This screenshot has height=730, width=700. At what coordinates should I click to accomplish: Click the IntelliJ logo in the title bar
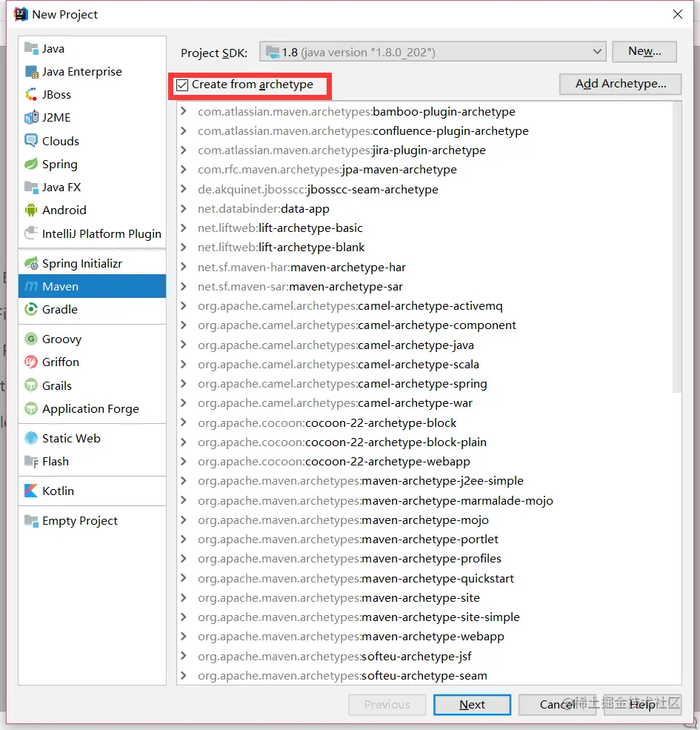[21, 14]
